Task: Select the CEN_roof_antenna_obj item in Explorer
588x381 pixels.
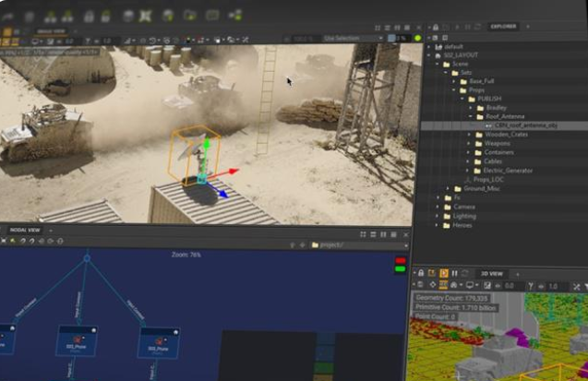Action: (525, 125)
